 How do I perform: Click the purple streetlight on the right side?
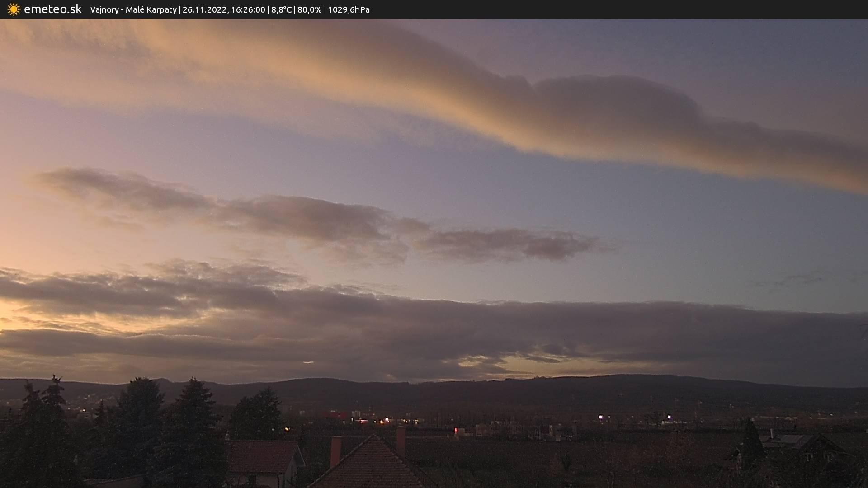click(x=669, y=417)
